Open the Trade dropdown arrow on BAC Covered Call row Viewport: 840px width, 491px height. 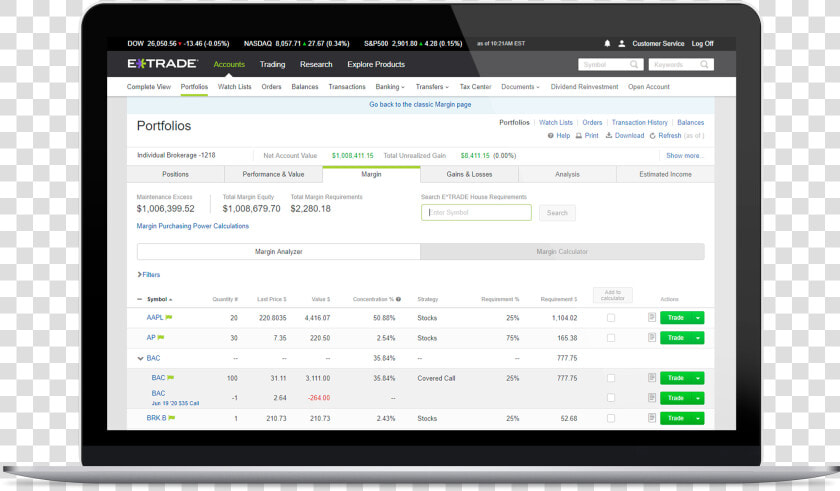pos(698,378)
